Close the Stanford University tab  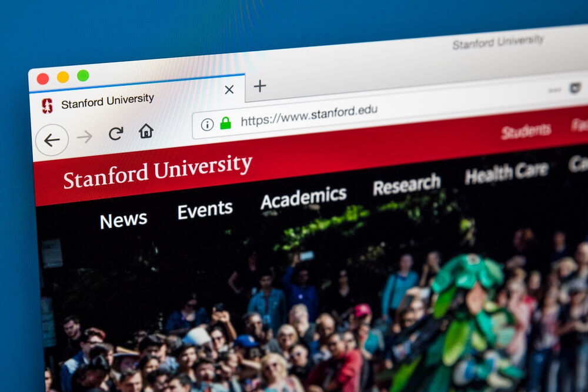pos(229,89)
